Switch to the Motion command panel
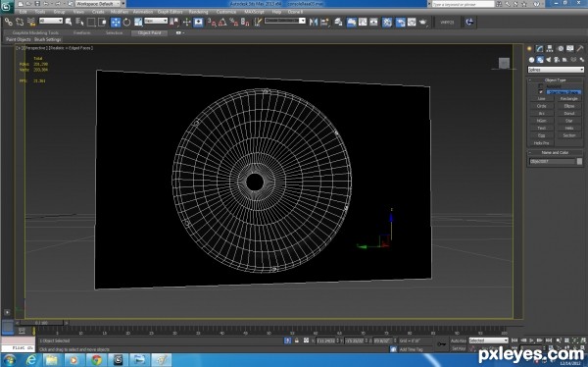The width and height of the screenshot is (588, 367). point(560,48)
